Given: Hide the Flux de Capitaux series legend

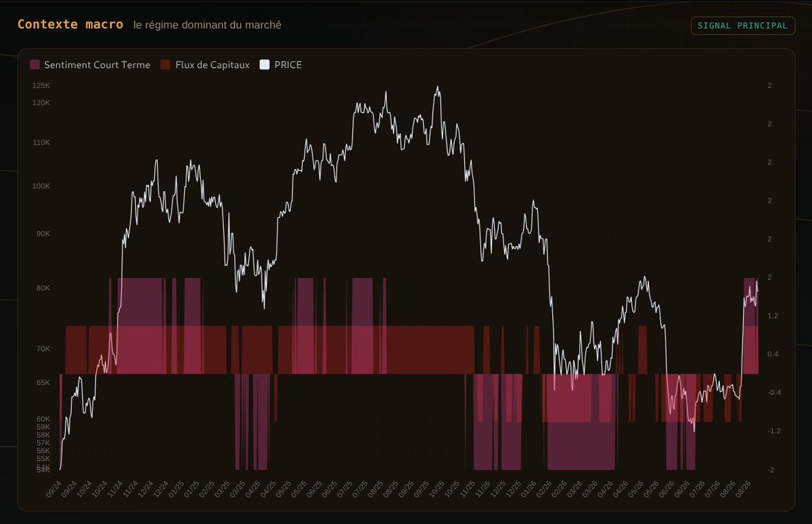Looking at the screenshot, I should 205,65.
